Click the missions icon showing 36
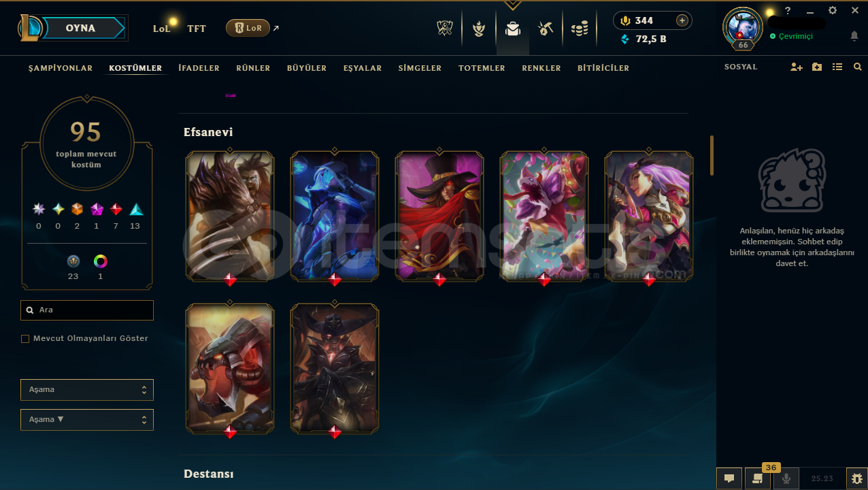 pos(757,478)
